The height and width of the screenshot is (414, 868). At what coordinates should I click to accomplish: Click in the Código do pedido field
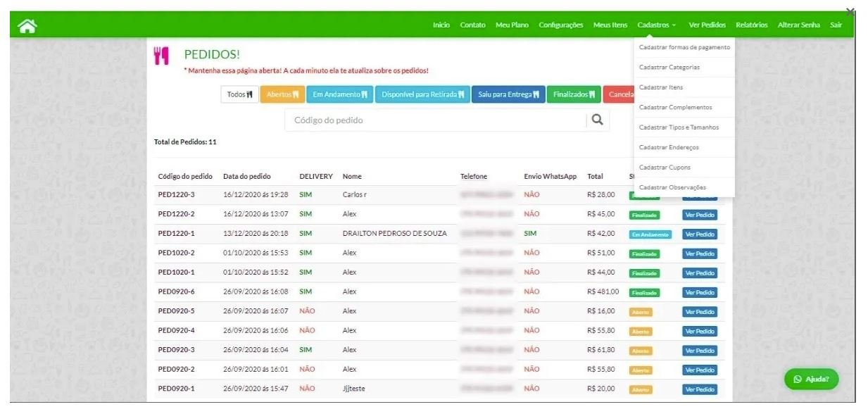click(x=436, y=120)
